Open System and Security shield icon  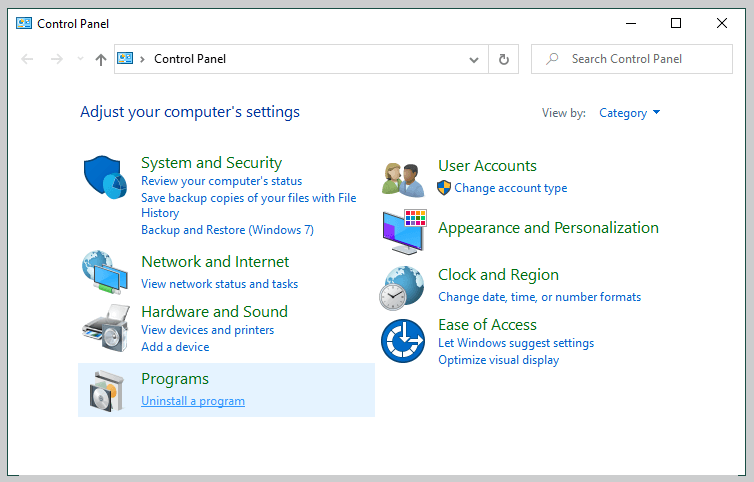[105, 177]
